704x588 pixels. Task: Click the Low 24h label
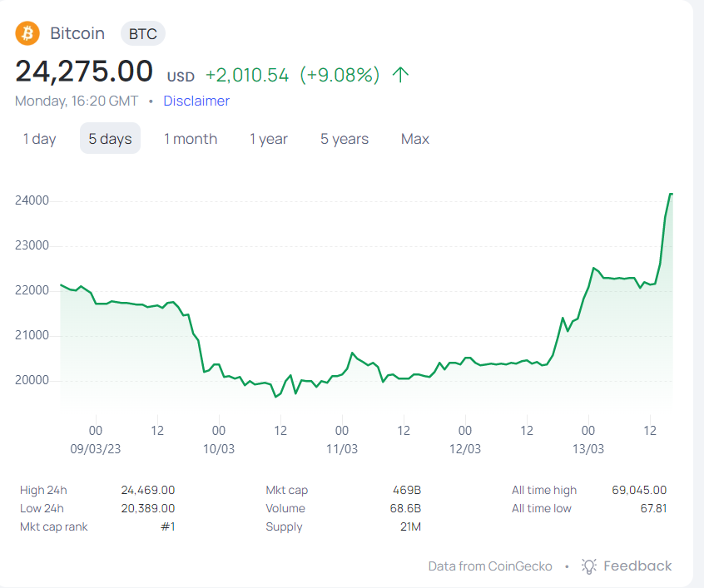[x=42, y=508]
